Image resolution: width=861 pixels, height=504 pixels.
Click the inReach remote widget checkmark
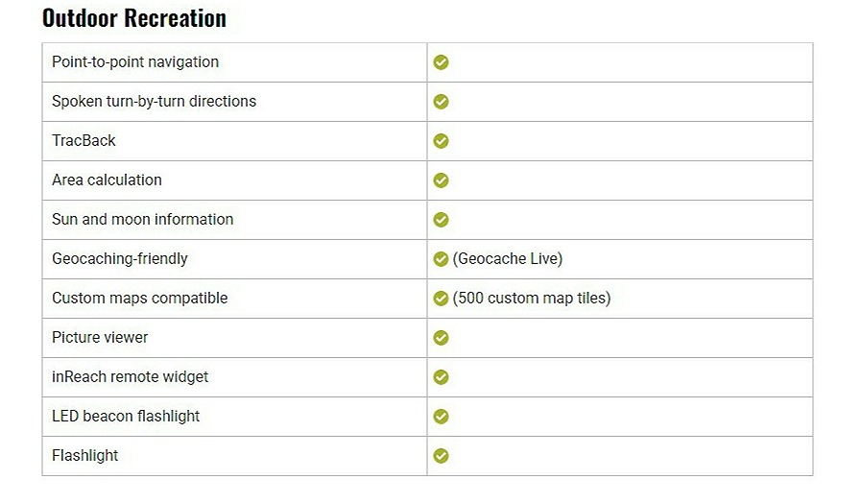coord(441,377)
